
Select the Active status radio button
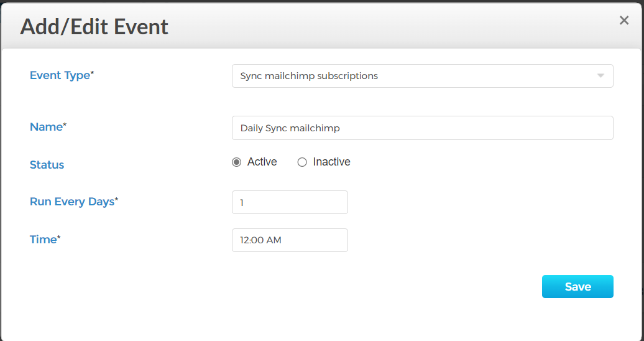tap(236, 162)
